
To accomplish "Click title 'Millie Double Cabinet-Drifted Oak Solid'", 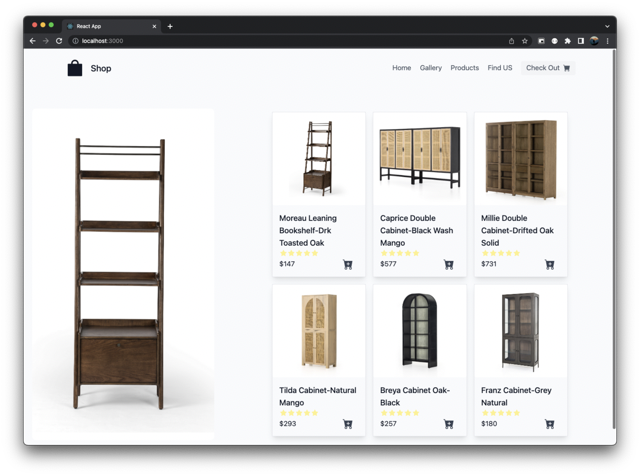I will click(x=517, y=230).
